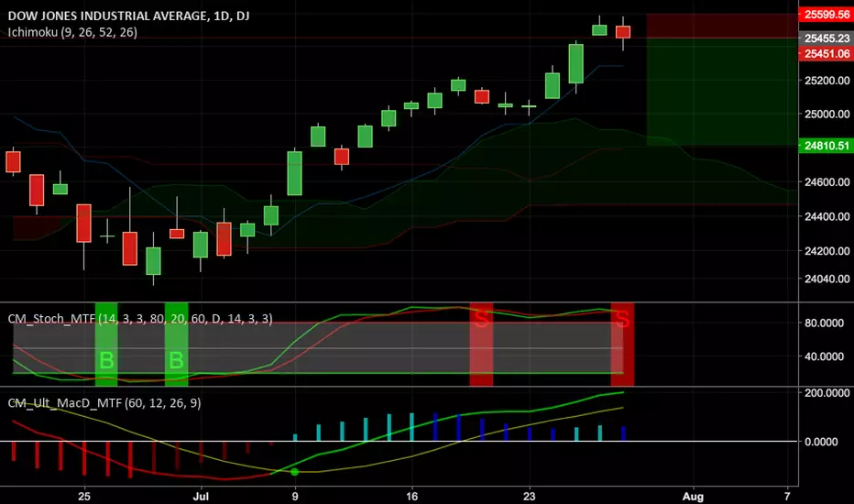The image size is (854, 504).
Task: Click the 25 date label on time axis
Action: point(84,497)
